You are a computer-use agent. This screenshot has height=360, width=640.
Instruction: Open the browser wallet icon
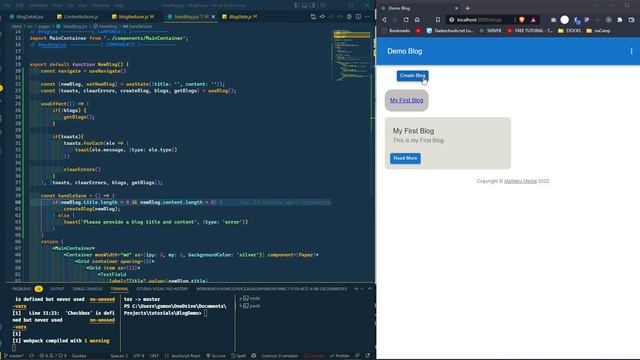(631, 20)
